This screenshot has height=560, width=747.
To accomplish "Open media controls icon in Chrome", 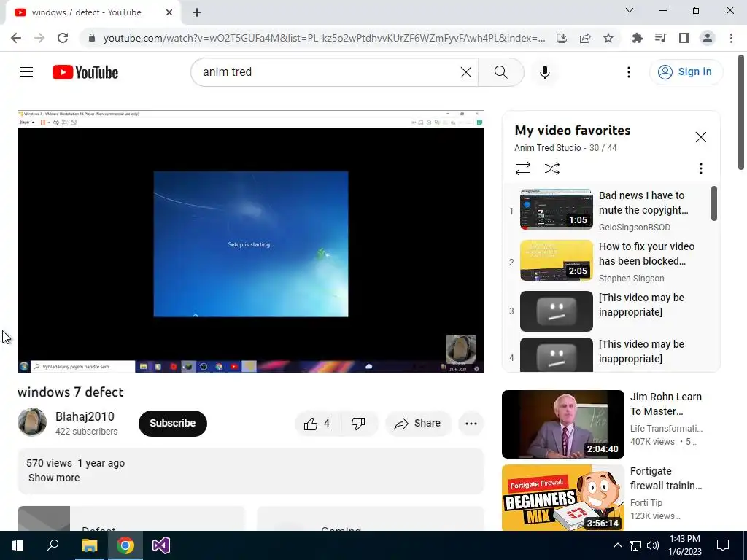I will pyautogui.click(x=660, y=38).
